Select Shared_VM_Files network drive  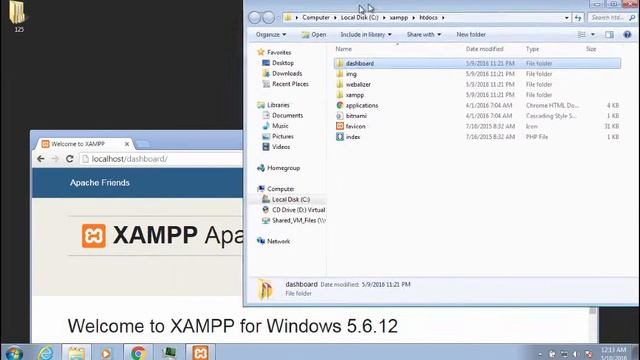(299, 220)
